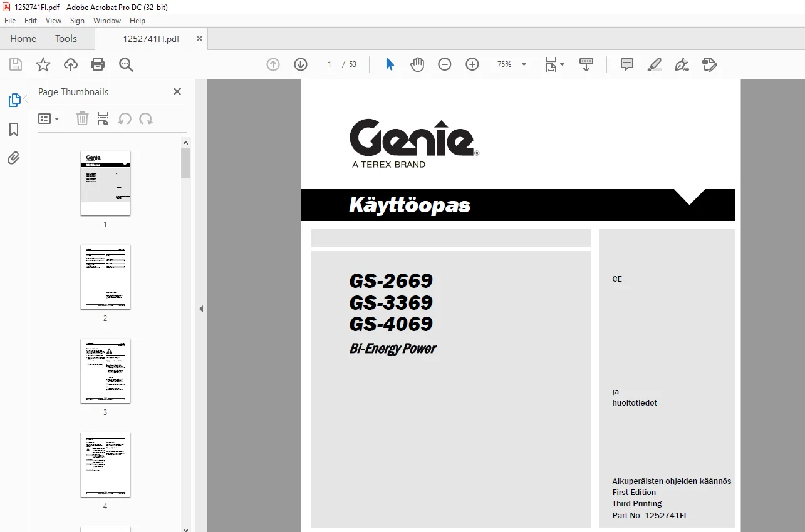Click the stamp tool icon
Image resolution: width=805 pixels, height=532 pixels.
click(x=709, y=64)
